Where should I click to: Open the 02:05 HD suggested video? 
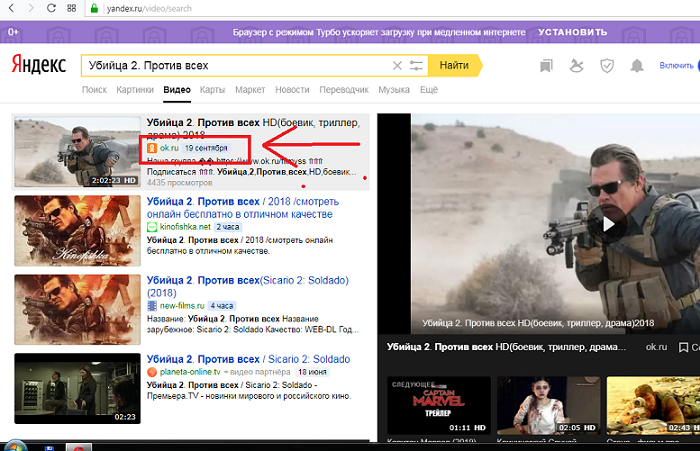[549, 405]
